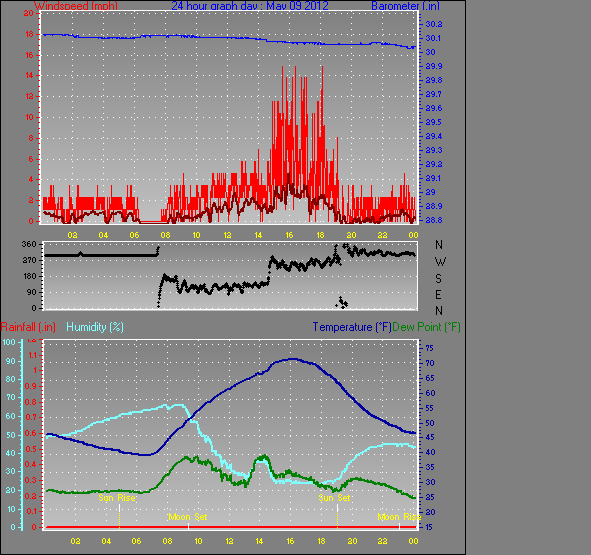591x555 pixels.
Task: Click the "15" temperature axis value
Action: (429, 527)
